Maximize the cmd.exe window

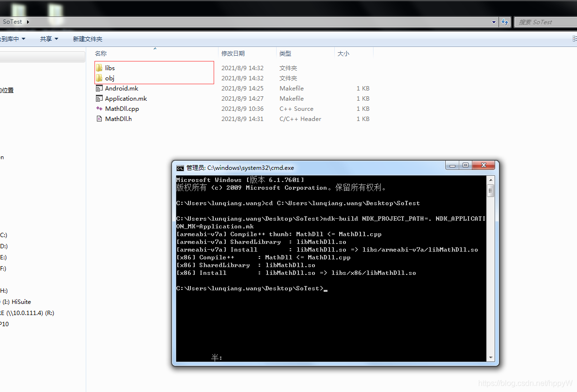(x=466, y=166)
